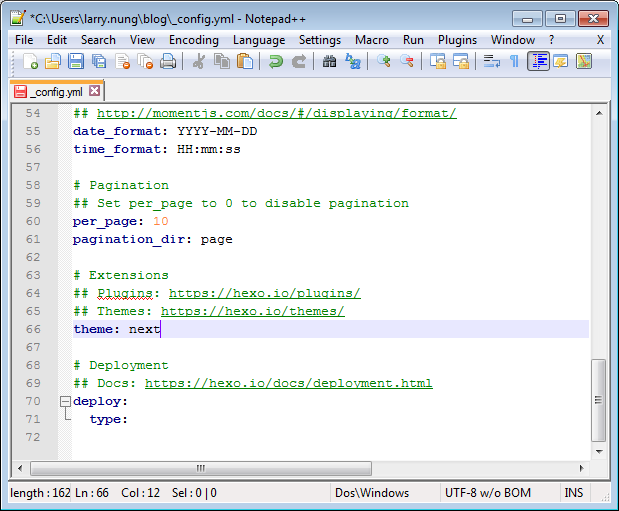The height and width of the screenshot is (511, 619).
Task: Click the green Undo arrow
Action: 276,62
